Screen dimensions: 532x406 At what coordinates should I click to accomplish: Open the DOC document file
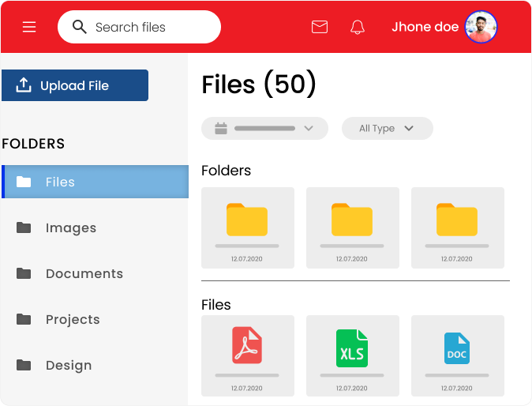[457, 348]
